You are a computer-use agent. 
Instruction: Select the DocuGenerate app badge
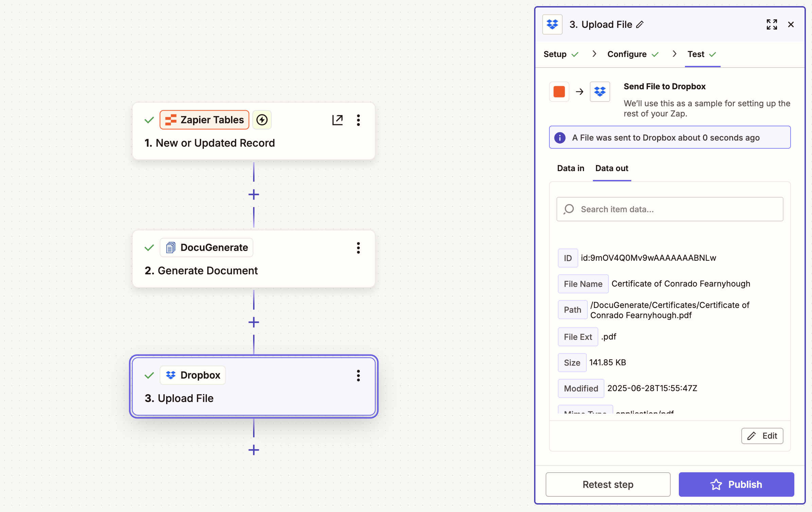coord(207,248)
